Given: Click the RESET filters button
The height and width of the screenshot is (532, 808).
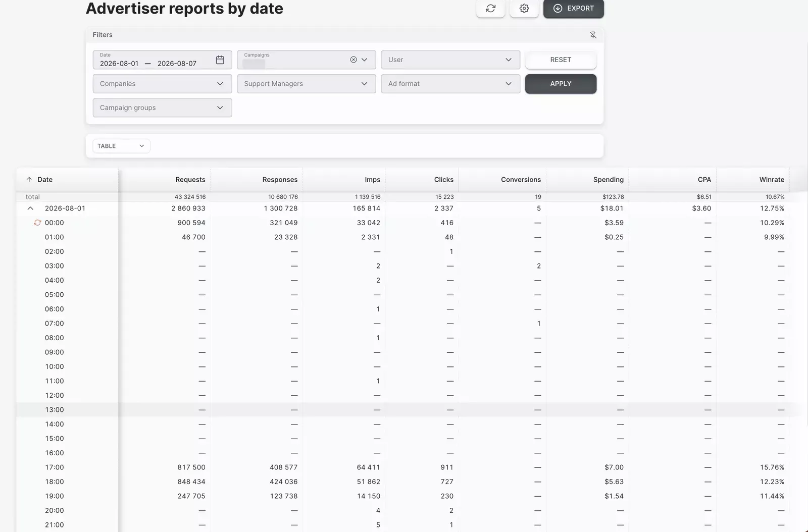Looking at the screenshot, I should 561,60.
